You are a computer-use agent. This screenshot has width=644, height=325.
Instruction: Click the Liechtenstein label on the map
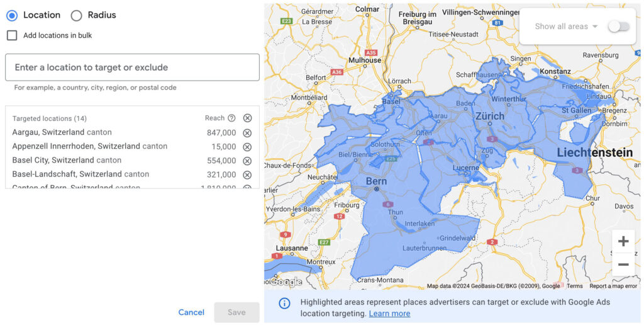coord(595,152)
